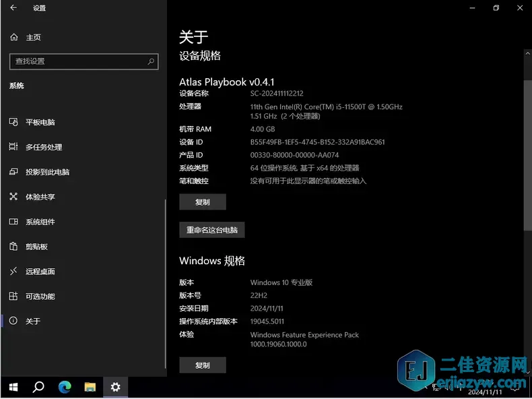Click 复制 under Windows specifications
This screenshot has height=399, width=532.
[203, 365]
